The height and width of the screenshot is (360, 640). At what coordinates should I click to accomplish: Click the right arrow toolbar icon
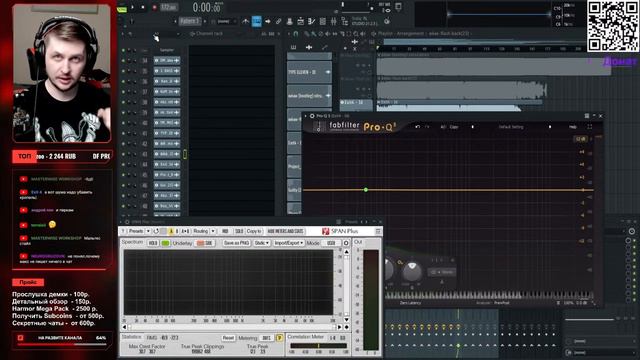267,21
